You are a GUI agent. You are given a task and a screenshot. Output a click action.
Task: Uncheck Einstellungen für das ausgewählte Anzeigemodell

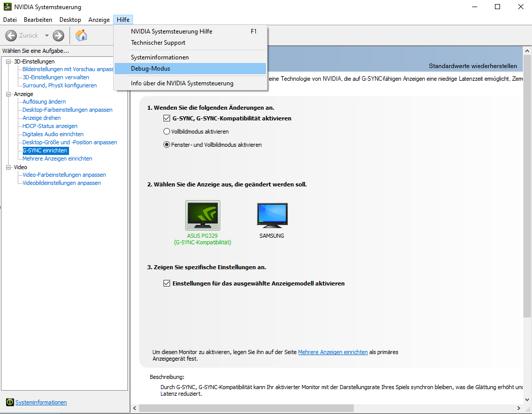tap(167, 283)
